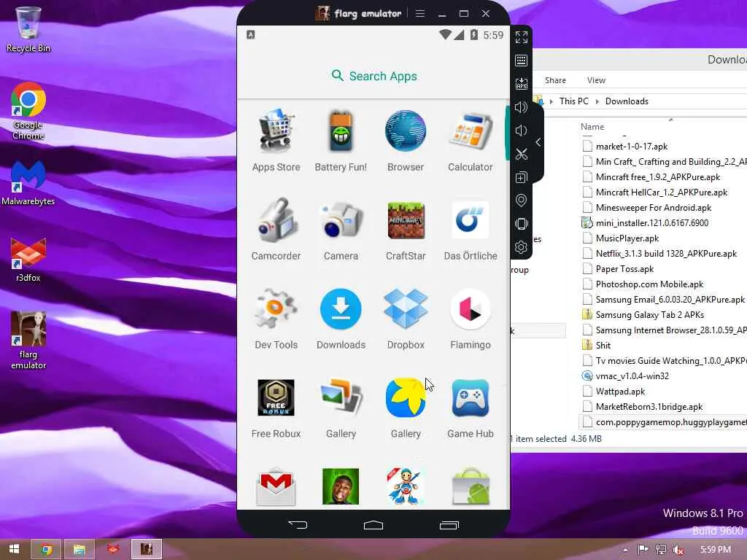The height and width of the screenshot is (560, 747).
Task: Select mini_installer.121.0.6167.6900 file
Action: point(645,223)
